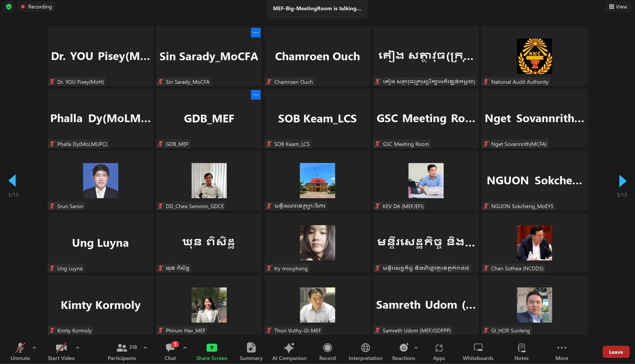Click GDB_MEF tile's blue options button

pos(255,95)
